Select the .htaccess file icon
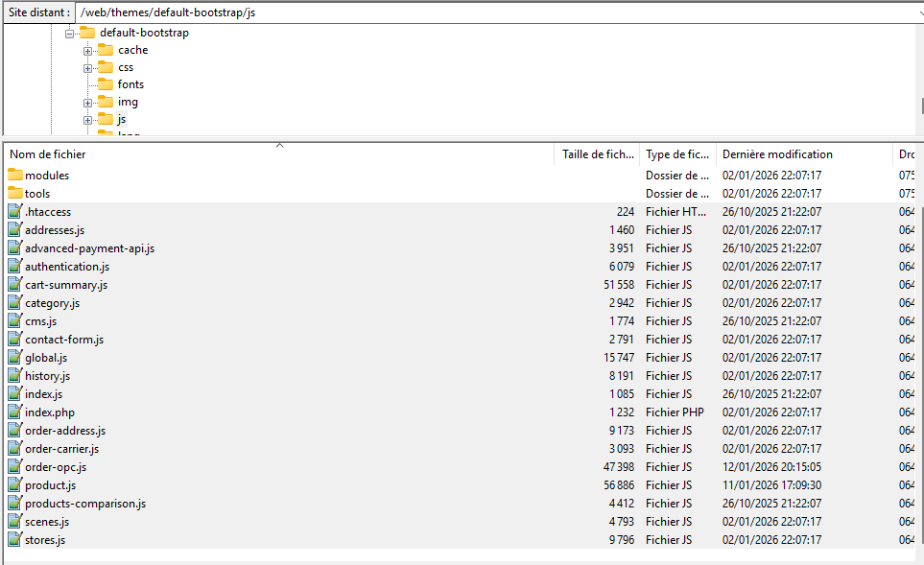 coord(14,212)
